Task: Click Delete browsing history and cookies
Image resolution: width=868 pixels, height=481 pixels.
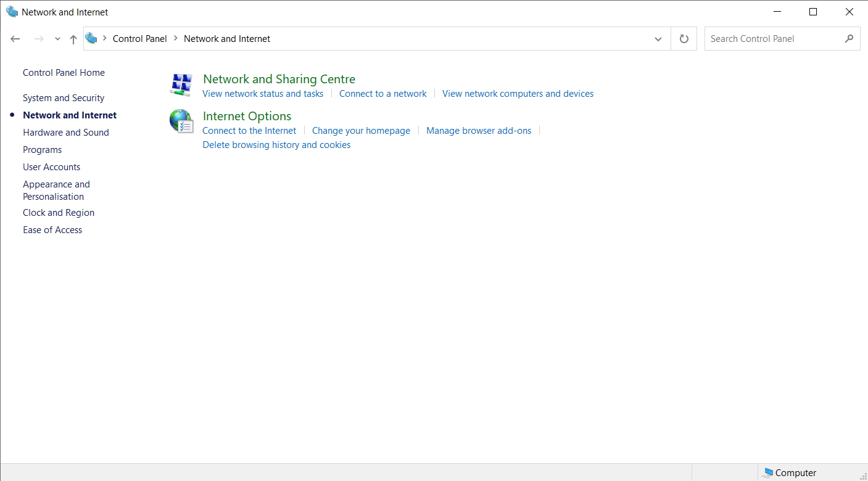Action: pyautogui.click(x=276, y=145)
